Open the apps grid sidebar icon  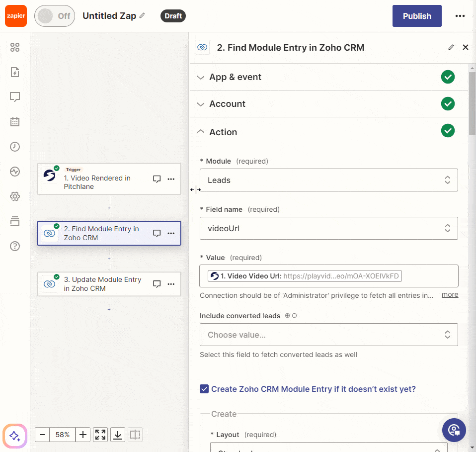(15, 47)
